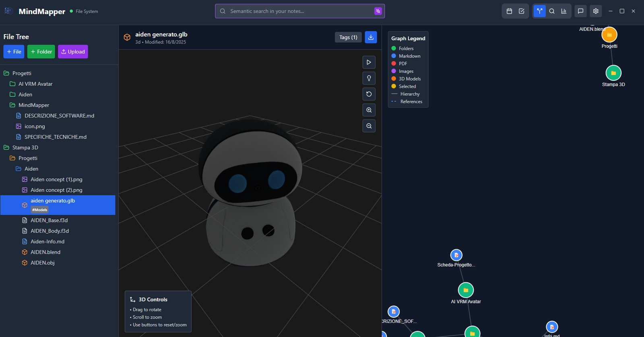This screenshot has width=644, height=337.
Task: Collapse the Stampa 3D folder
Action: pyautogui.click(x=25, y=148)
